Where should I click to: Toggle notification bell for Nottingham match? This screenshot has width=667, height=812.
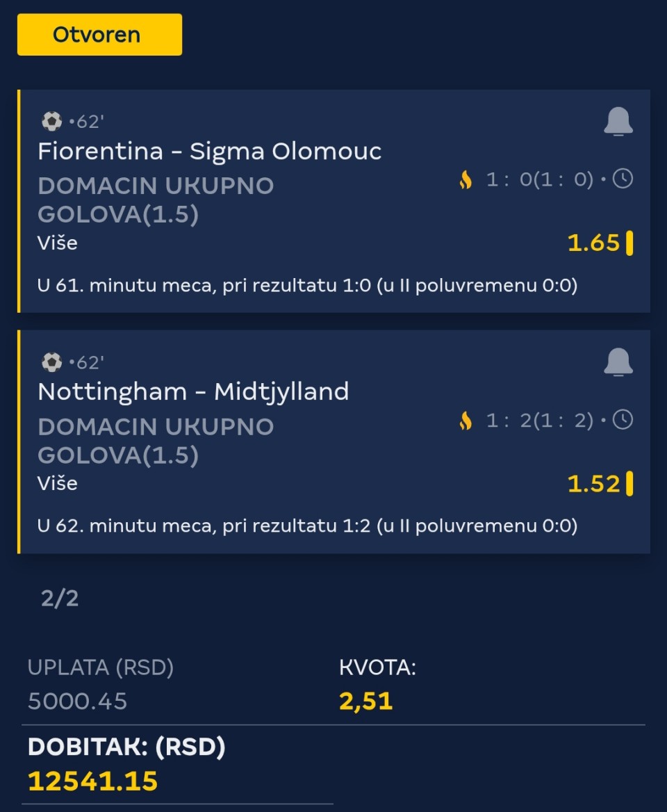click(618, 363)
